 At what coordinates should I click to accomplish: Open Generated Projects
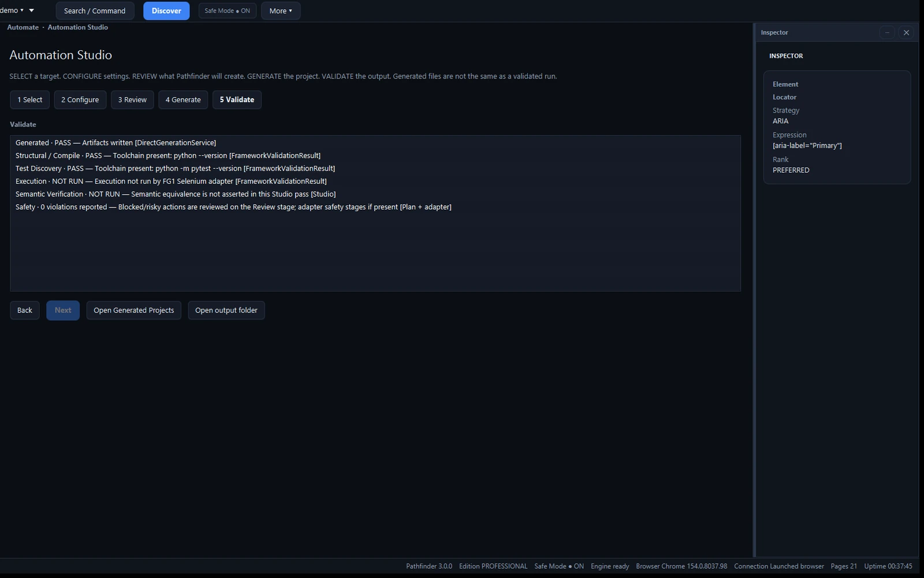134,310
